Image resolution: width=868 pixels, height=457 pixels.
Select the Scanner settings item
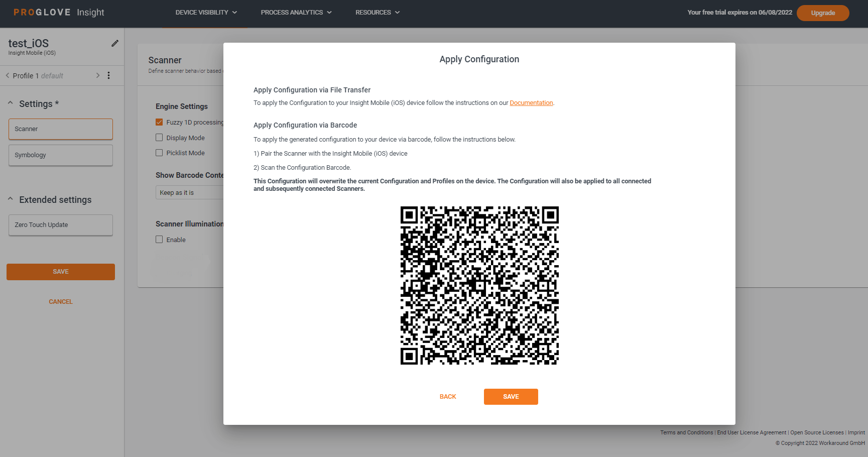pos(61,129)
